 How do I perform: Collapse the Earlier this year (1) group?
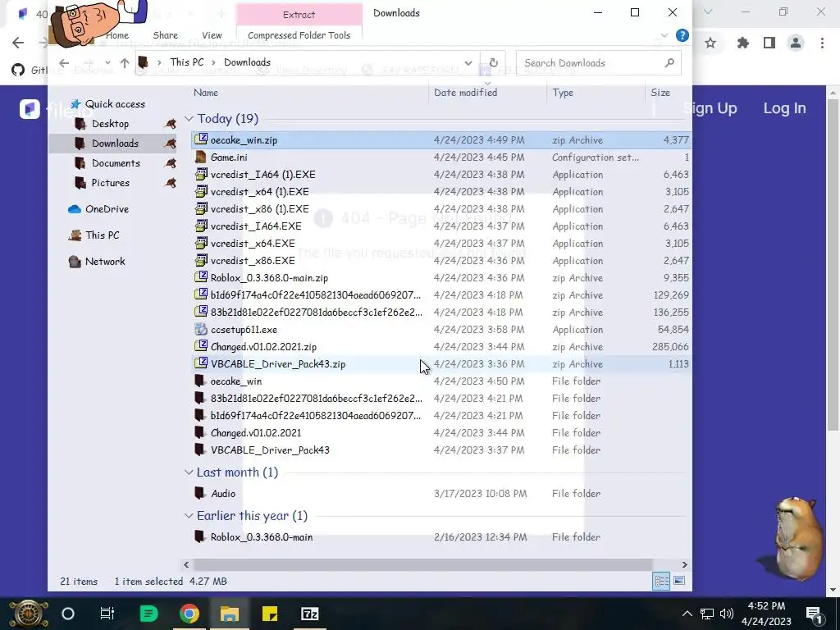(189, 515)
